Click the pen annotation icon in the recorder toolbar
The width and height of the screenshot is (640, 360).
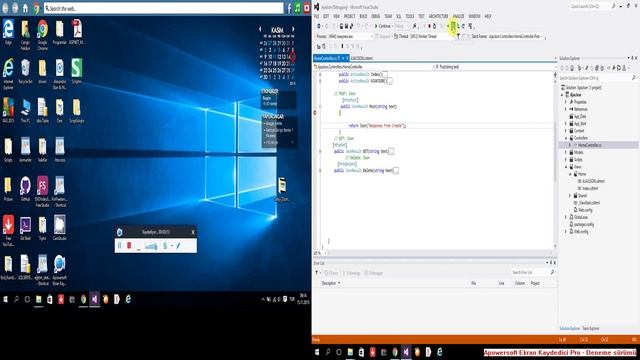click(x=178, y=245)
